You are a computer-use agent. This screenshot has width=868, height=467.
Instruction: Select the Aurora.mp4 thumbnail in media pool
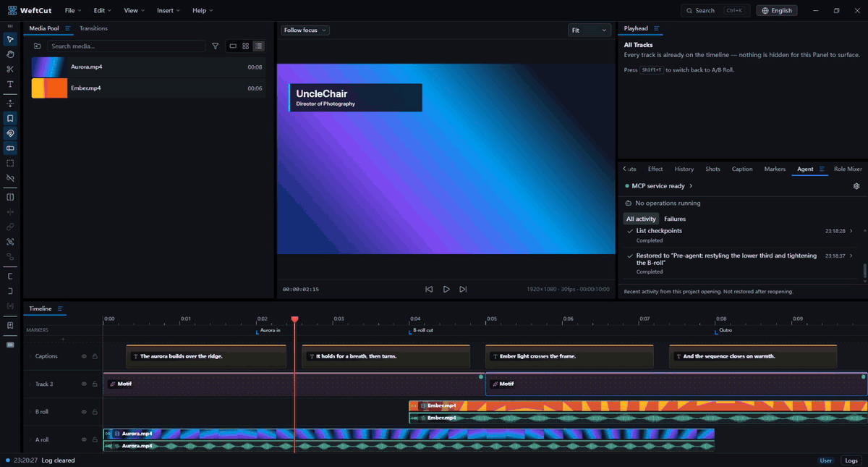(48, 67)
